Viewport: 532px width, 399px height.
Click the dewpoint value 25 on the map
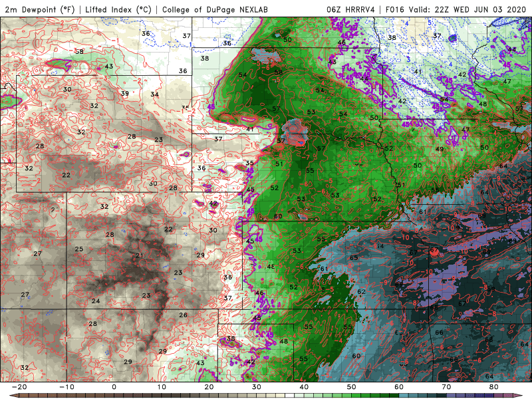pyautogui.click(x=79, y=249)
